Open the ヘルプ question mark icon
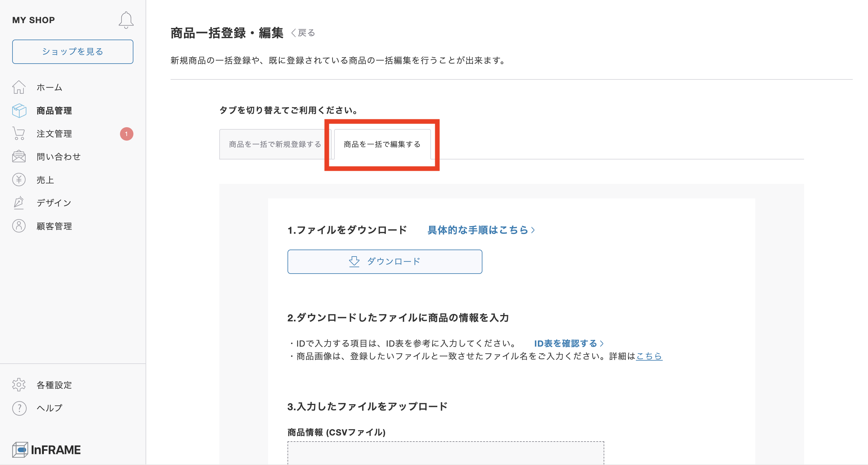 click(x=19, y=408)
